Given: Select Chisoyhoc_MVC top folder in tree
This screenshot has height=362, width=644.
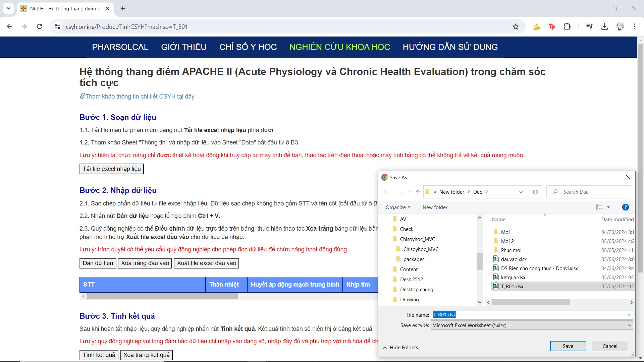Looking at the screenshot, I should click(x=417, y=239).
